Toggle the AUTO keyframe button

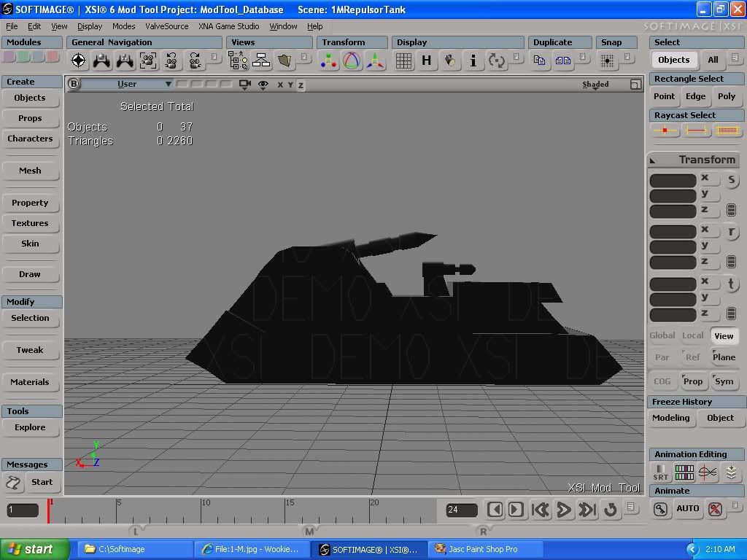(687, 508)
